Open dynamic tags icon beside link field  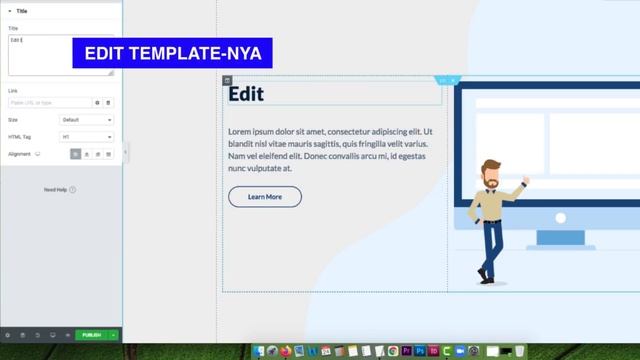pyautogui.click(x=108, y=103)
